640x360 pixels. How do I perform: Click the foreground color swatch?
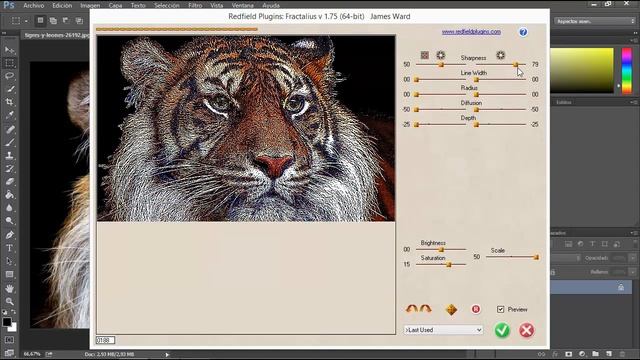point(7,322)
